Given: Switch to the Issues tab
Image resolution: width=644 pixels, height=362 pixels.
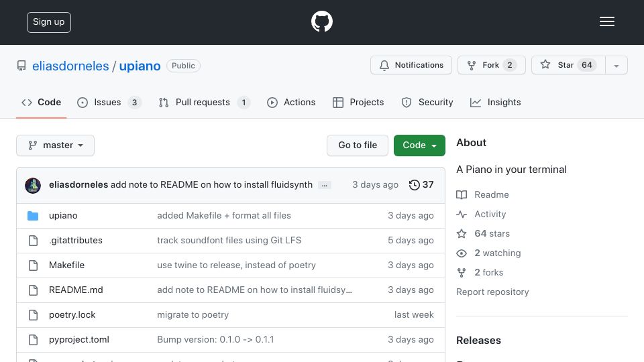Looking at the screenshot, I should 109,102.
